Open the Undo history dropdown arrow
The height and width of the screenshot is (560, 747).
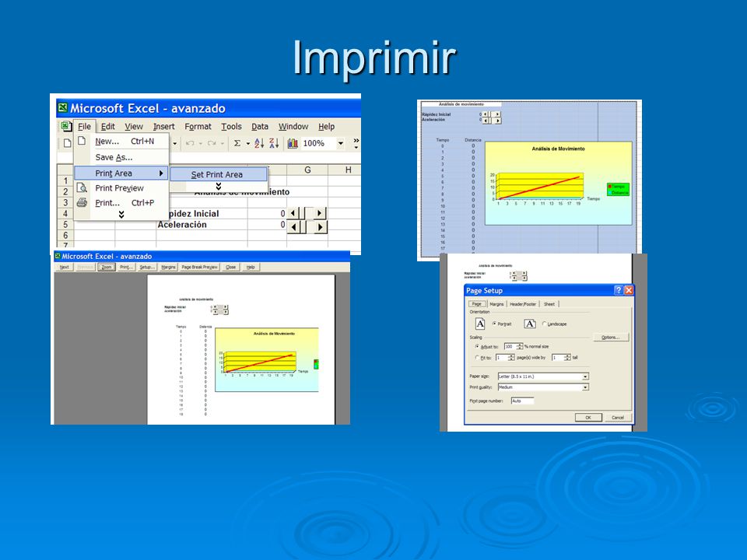201,143
